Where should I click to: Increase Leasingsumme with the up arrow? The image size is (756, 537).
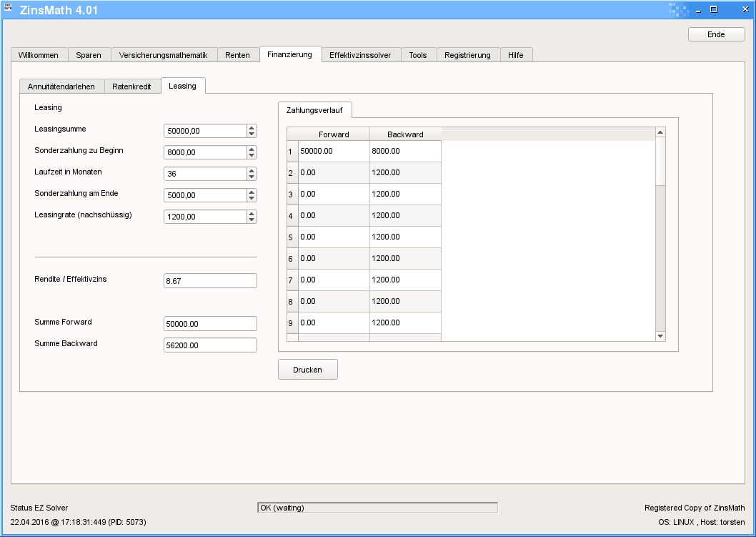252,127
